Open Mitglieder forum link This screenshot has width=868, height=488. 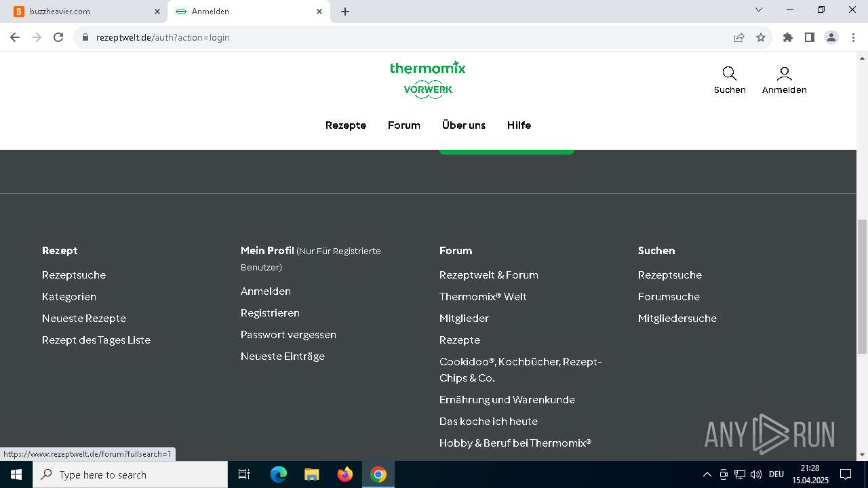tap(464, 319)
